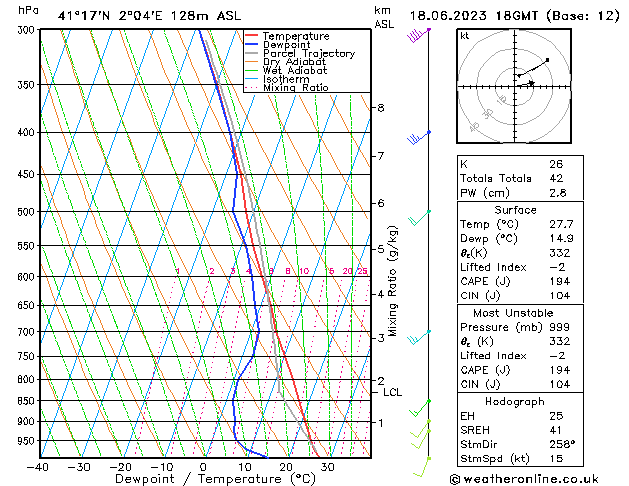Click the 700 hPa pressure label
629x486 pixels.
28,332
